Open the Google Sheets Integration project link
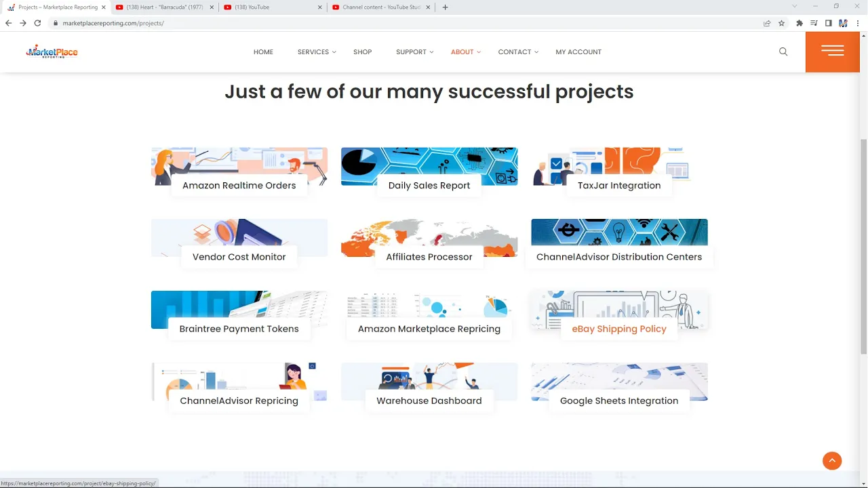 coord(619,401)
